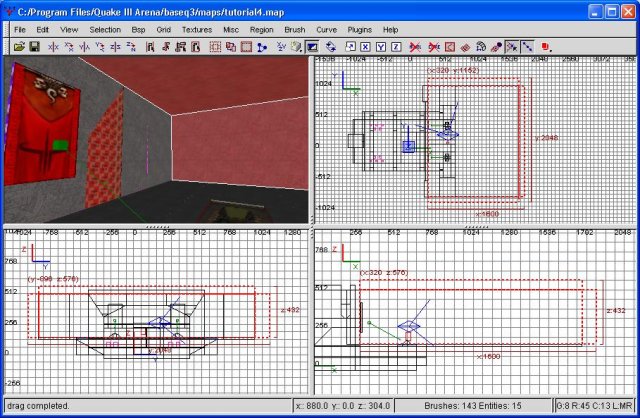Toggle Free Rotation mode icon
This screenshot has height=418, width=640.
pyautogui.click(x=331, y=47)
